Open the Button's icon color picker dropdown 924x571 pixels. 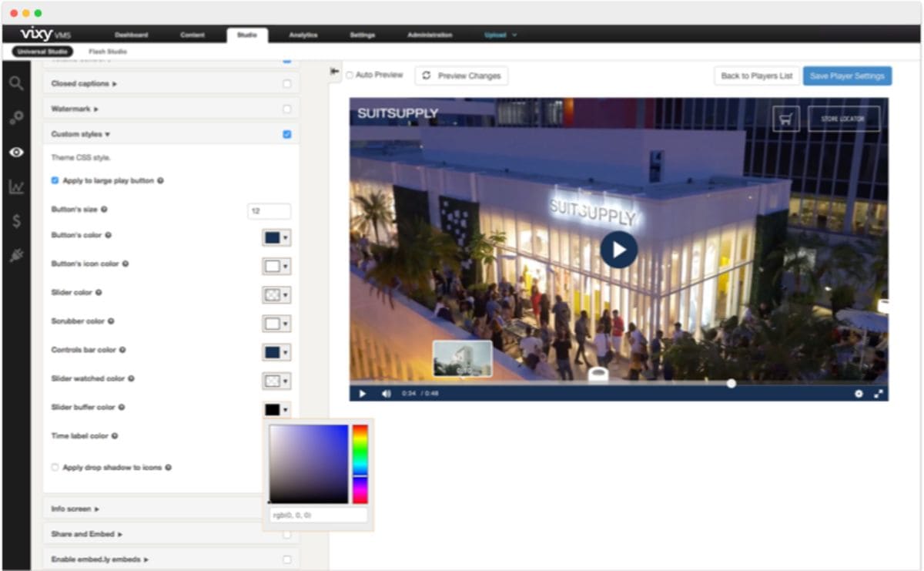(276, 266)
